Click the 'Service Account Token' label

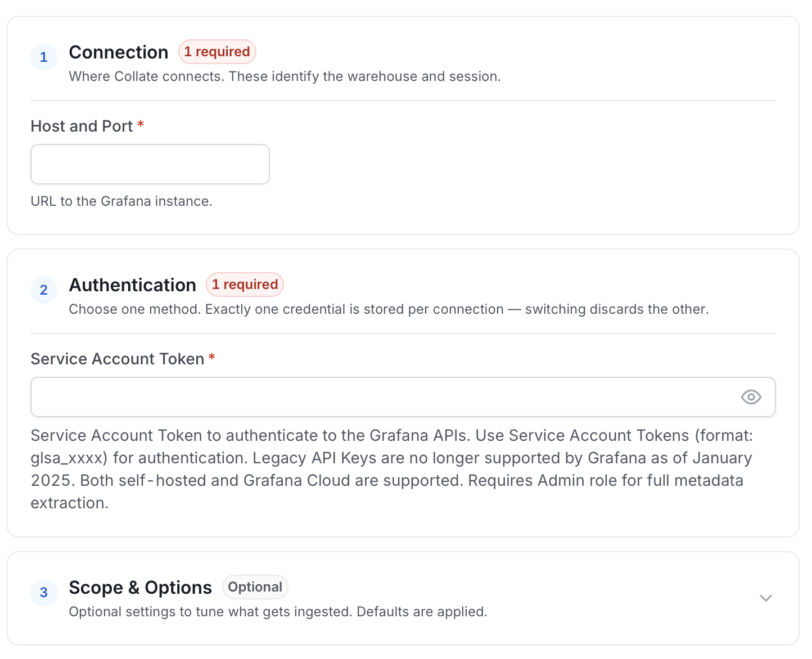click(x=118, y=359)
